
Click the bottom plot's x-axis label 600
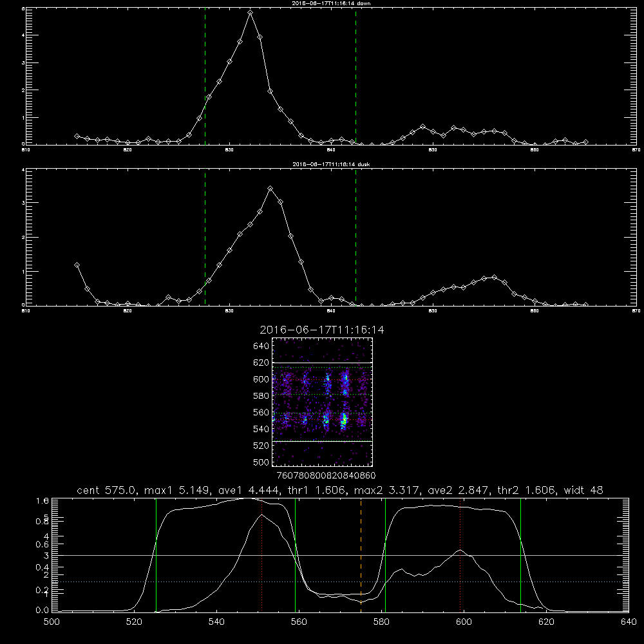(464, 622)
